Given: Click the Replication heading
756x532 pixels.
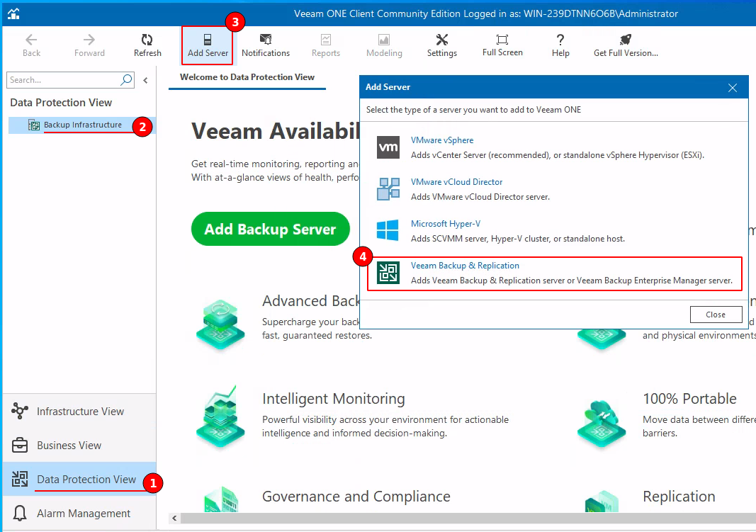Looking at the screenshot, I should pos(679,497).
